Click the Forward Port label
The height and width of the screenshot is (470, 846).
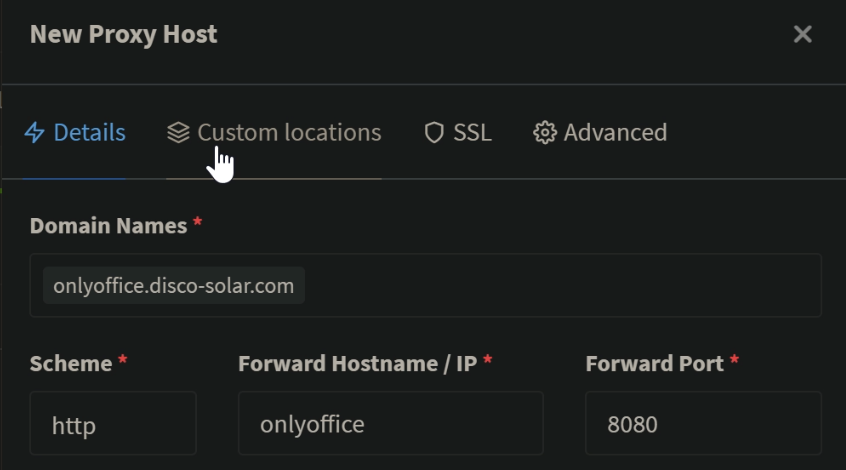point(654,364)
